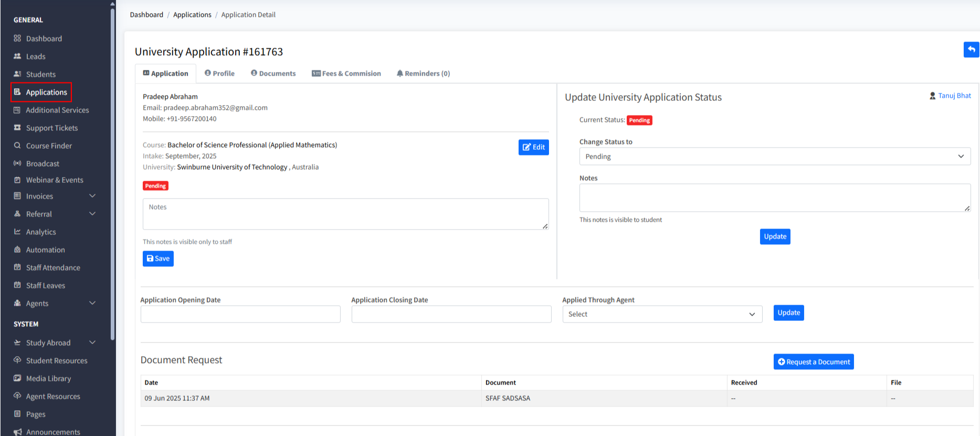Click the Analytics chart icon
This screenshot has width=980, height=436.
[x=17, y=232]
